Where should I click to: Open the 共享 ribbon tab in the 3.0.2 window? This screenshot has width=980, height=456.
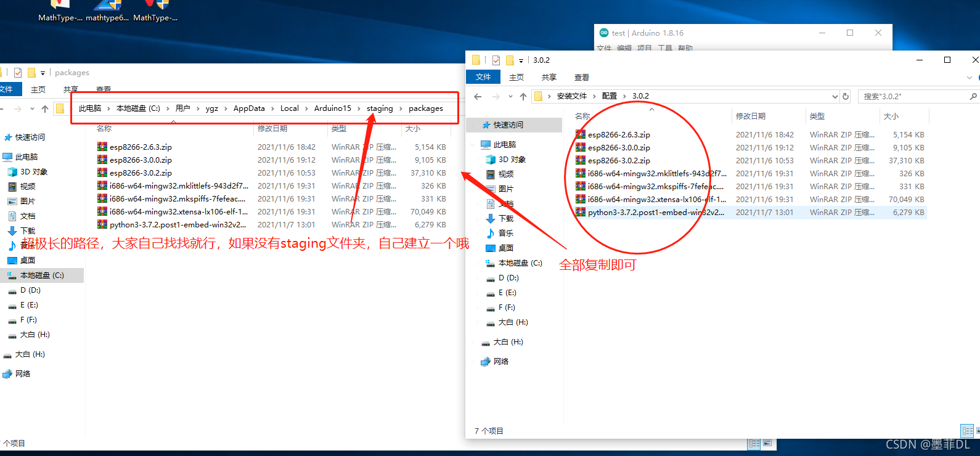549,77
